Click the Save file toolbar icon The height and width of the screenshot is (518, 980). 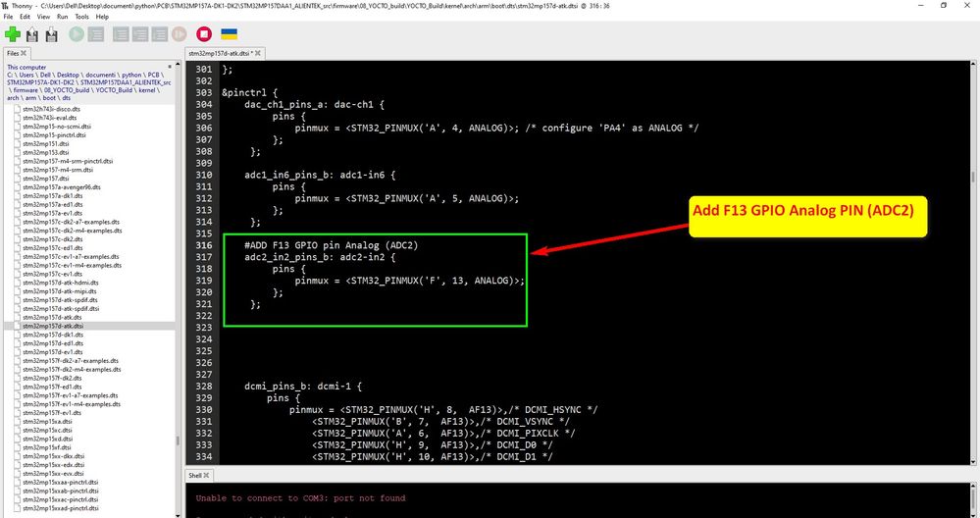click(x=51, y=33)
